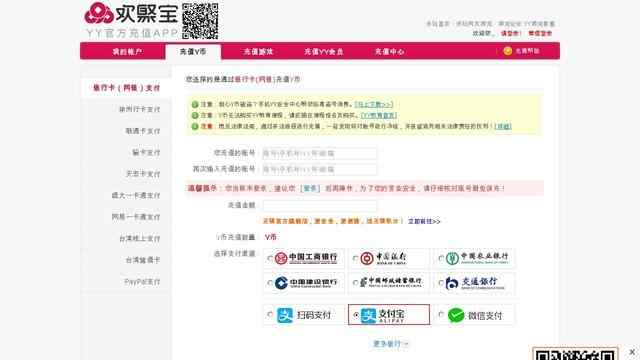Open the 充值中心 tab

pyautogui.click(x=389, y=51)
